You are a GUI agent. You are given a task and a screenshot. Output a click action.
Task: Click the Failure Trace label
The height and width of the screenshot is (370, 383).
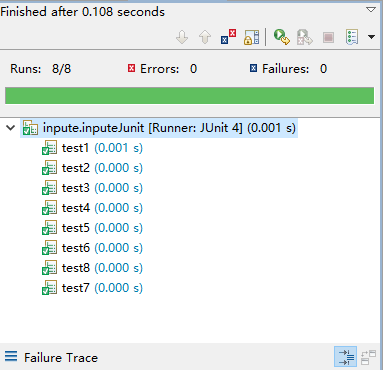[x=61, y=358]
